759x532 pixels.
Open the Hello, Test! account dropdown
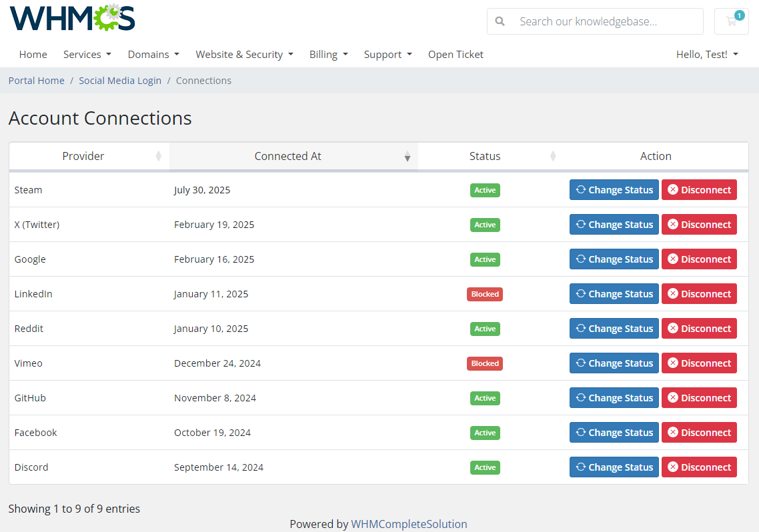(x=707, y=54)
